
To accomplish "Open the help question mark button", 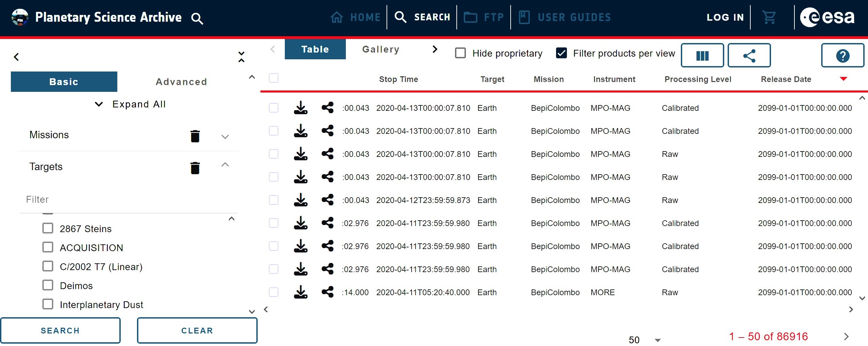I will tap(842, 56).
